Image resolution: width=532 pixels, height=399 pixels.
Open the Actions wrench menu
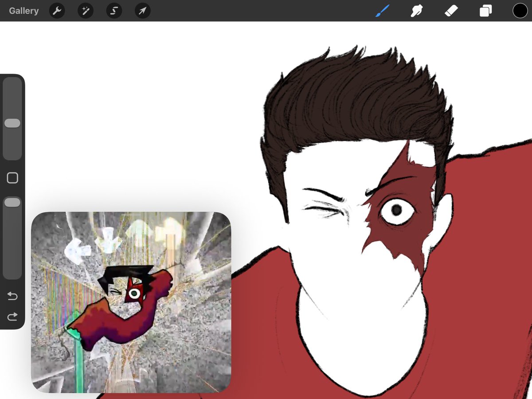click(x=57, y=11)
